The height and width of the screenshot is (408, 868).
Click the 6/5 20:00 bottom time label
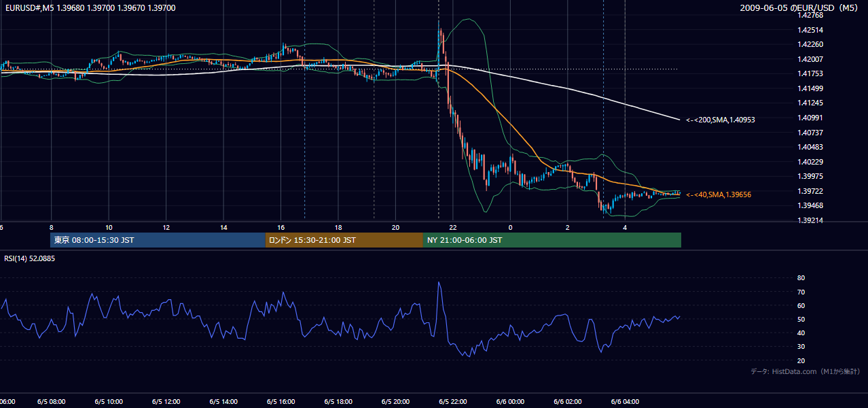pyautogui.click(x=395, y=402)
